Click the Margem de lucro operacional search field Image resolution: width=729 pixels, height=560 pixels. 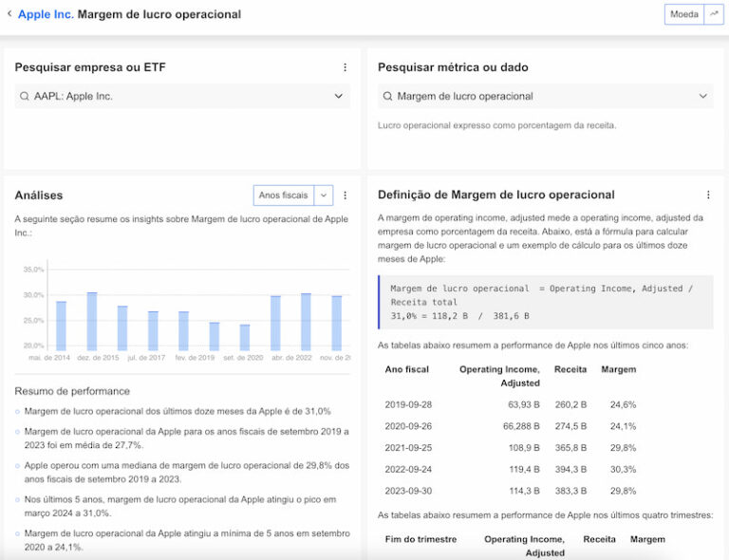click(541, 96)
